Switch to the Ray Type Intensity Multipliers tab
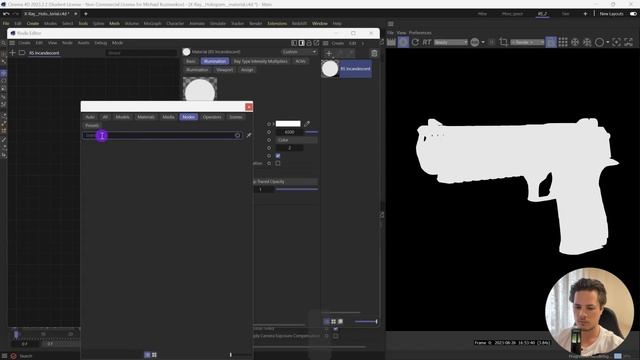 [260, 61]
